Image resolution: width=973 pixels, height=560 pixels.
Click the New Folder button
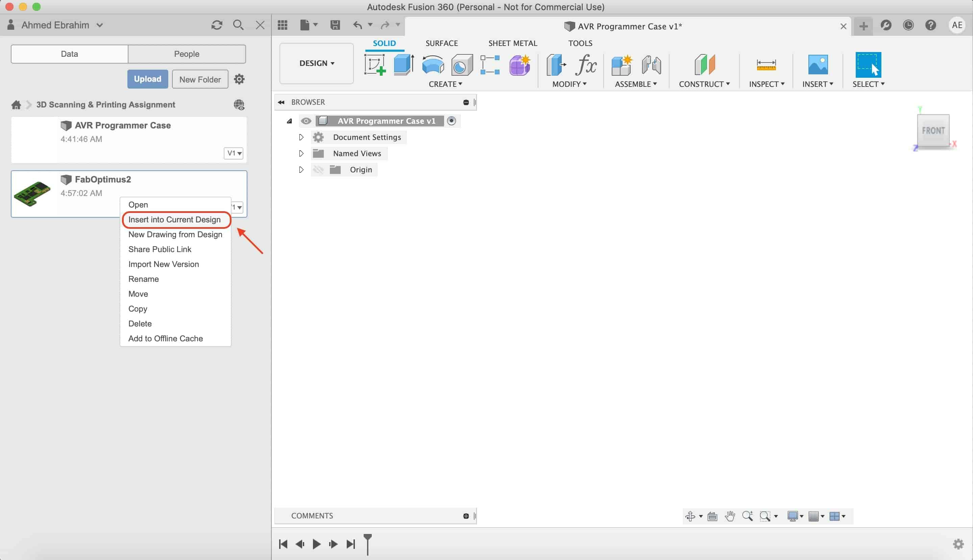(200, 79)
